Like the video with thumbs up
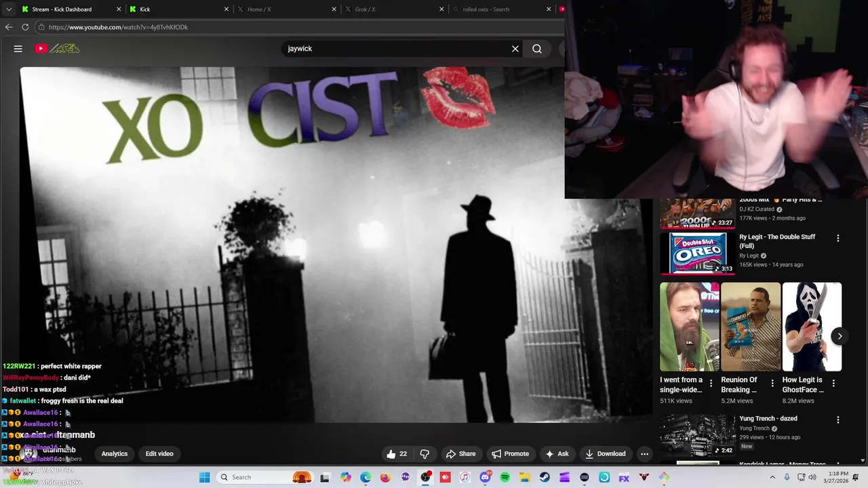This screenshot has width=868, height=488. 397,454
